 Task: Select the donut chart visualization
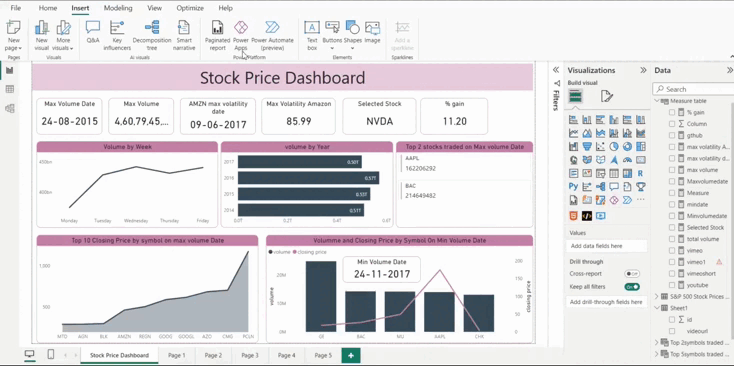click(627, 146)
